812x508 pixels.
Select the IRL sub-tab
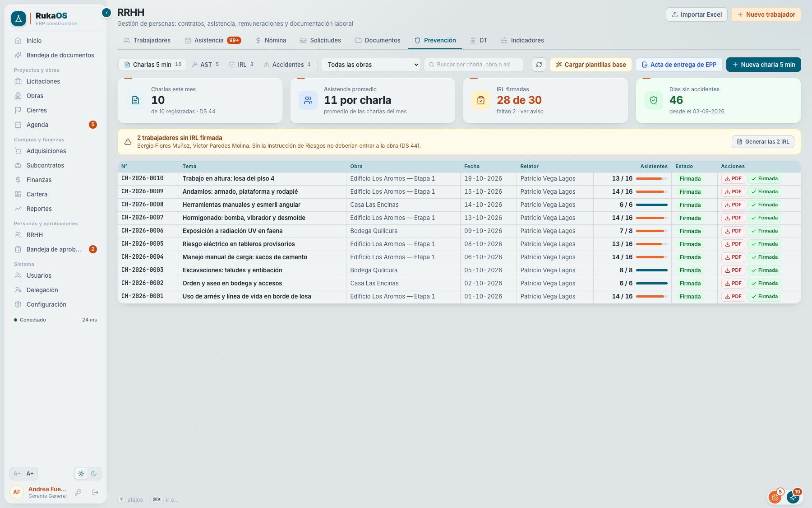[241, 65]
